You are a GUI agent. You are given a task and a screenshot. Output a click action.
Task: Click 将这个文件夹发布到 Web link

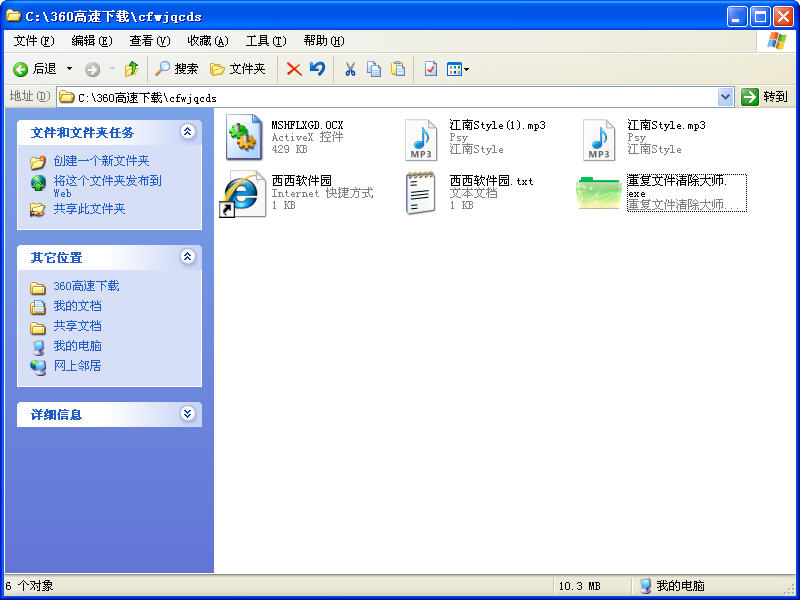(x=107, y=186)
